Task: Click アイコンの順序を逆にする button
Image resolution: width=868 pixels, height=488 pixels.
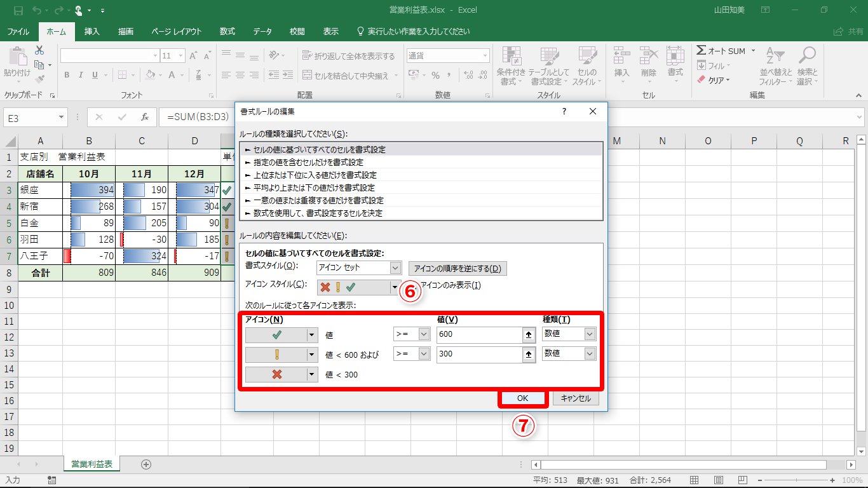Action: (x=458, y=268)
